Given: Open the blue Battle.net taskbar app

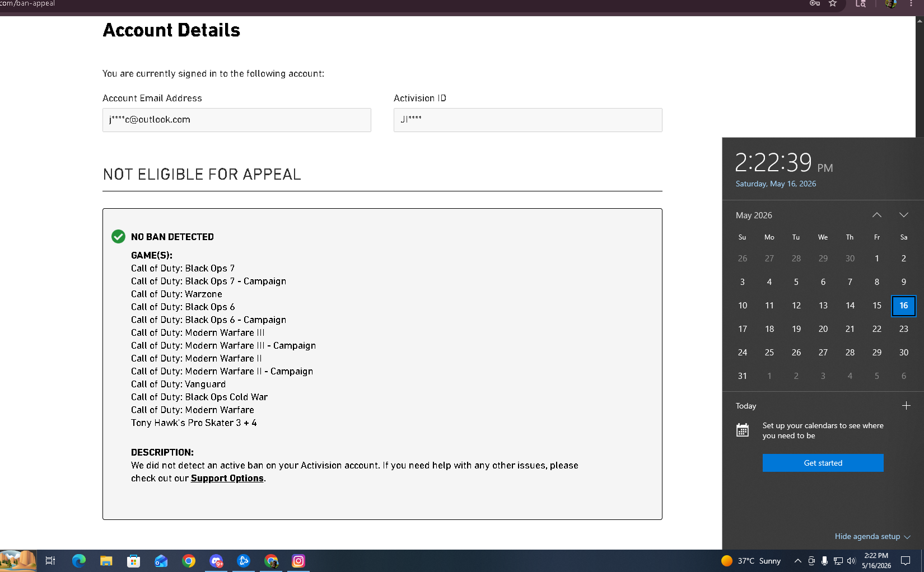Looking at the screenshot, I should pyautogui.click(x=244, y=561).
